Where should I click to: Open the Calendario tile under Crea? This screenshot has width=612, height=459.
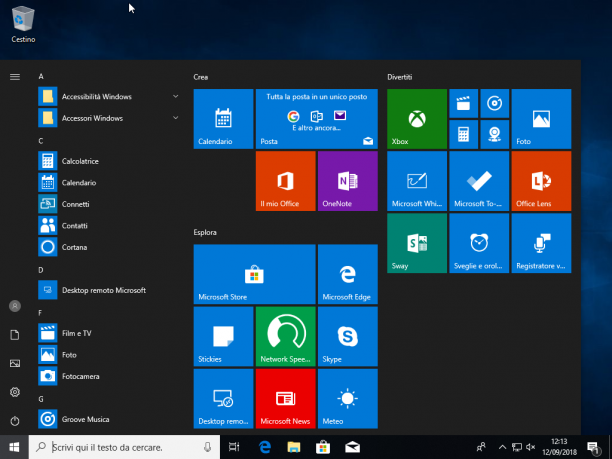tap(223, 119)
